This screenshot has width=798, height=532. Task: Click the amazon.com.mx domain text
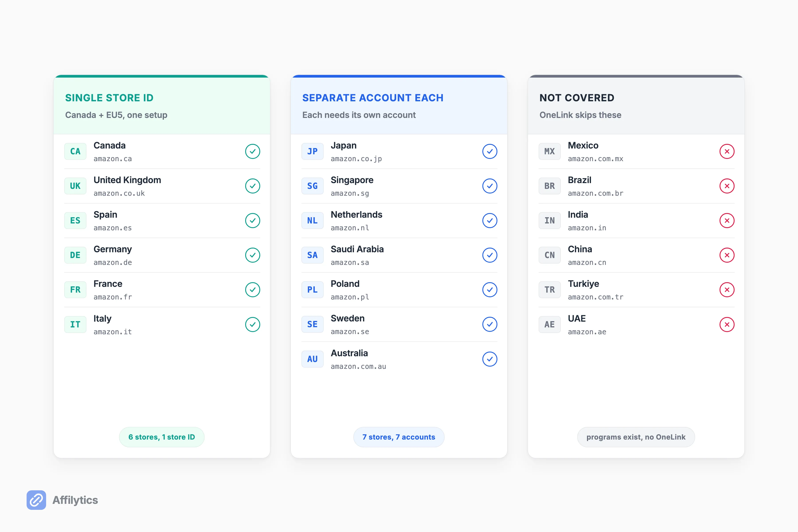point(595,159)
